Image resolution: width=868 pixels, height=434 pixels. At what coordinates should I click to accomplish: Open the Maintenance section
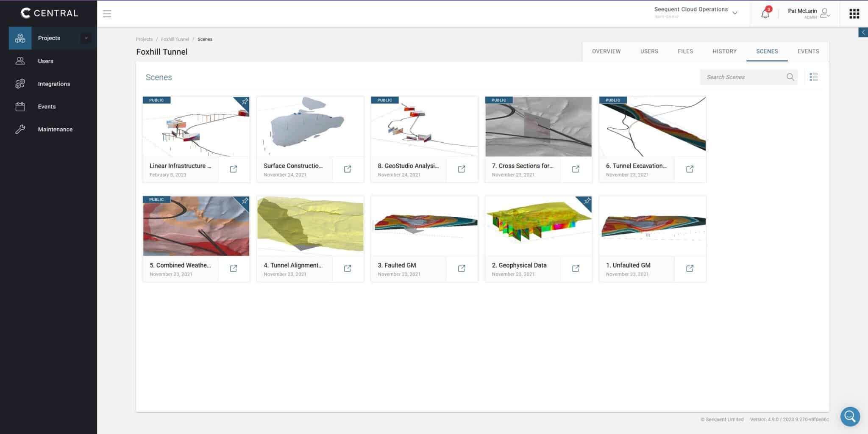point(20,129)
